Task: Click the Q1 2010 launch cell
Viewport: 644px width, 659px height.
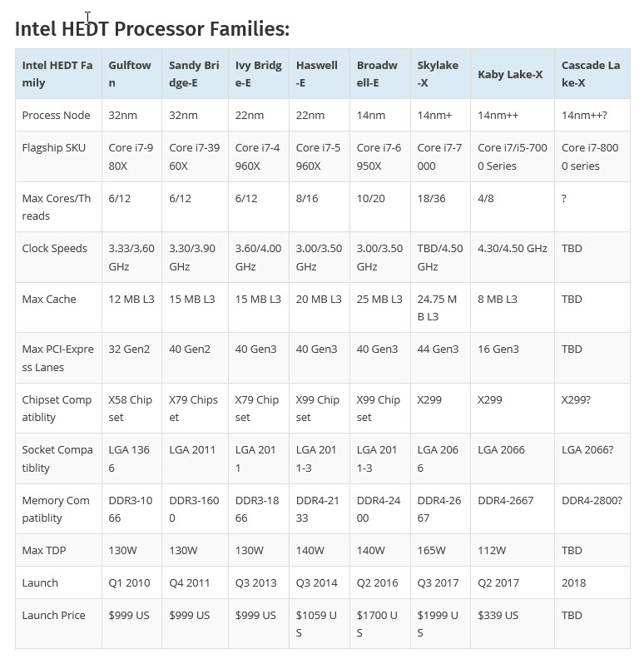Action: coord(130,582)
